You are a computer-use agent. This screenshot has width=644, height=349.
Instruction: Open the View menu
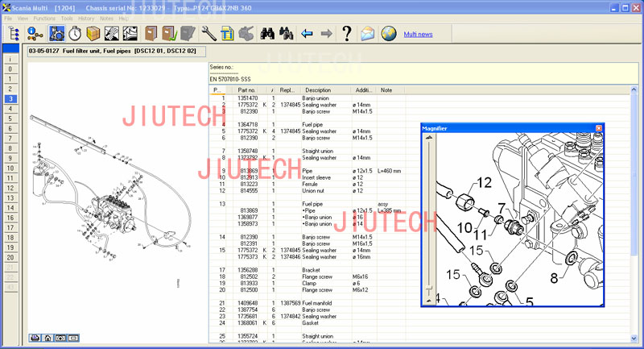(x=23, y=19)
